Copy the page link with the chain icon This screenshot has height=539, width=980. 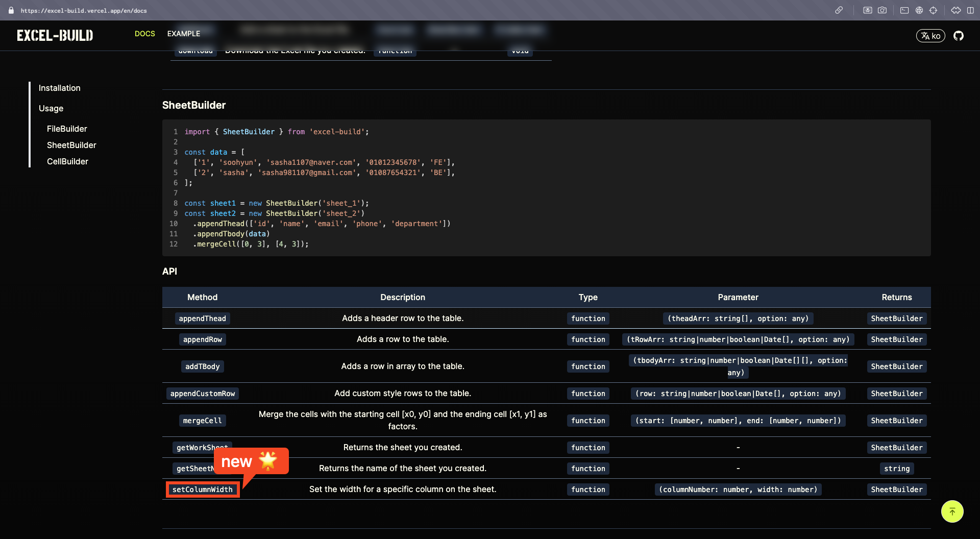click(839, 10)
